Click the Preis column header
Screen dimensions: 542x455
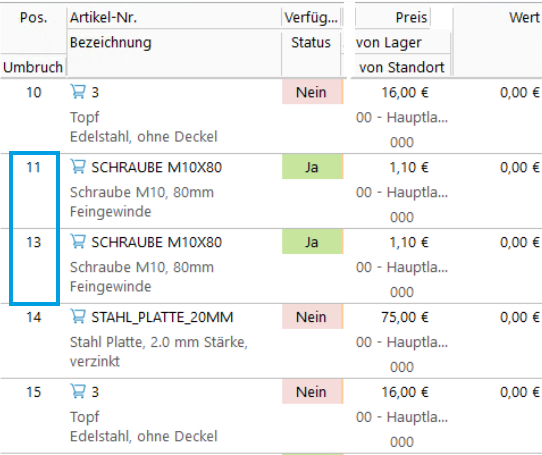(x=411, y=17)
